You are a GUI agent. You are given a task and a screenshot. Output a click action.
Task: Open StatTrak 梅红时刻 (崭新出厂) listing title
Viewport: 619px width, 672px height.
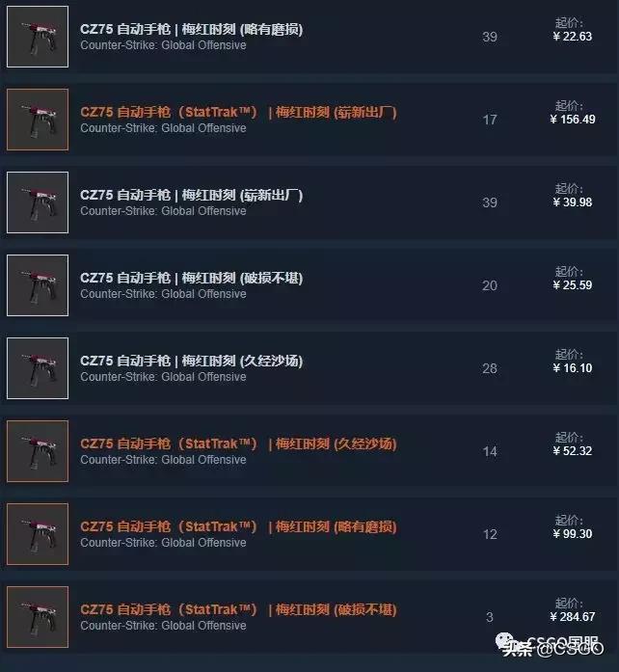point(238,112)
